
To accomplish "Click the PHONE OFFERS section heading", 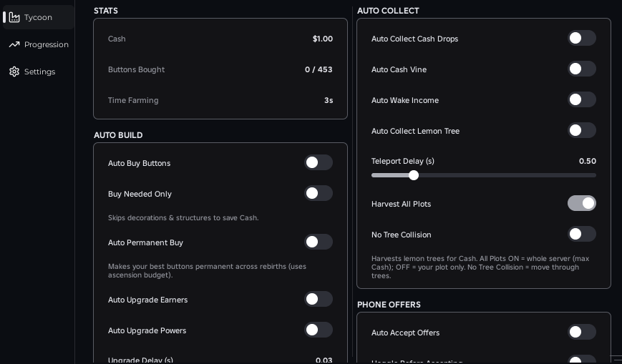I will (389, 305).
